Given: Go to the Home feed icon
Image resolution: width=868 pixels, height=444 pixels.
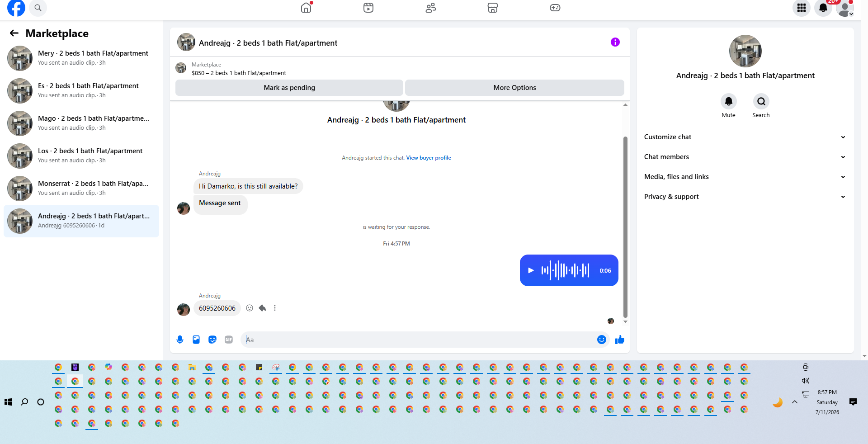Looking at the screenshot, I should point(306,8).
